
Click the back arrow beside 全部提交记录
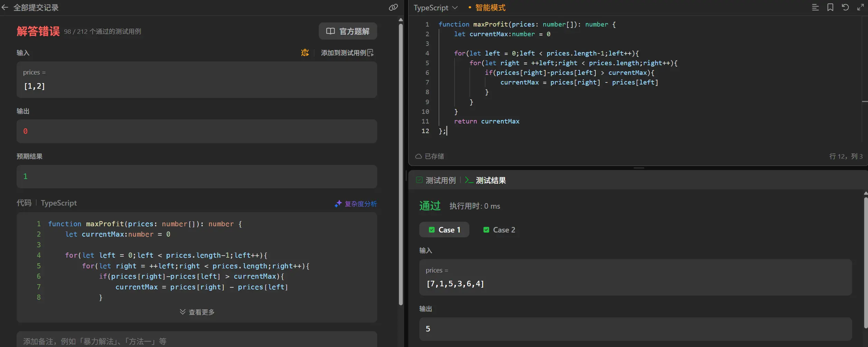click(x=5, y=8)
